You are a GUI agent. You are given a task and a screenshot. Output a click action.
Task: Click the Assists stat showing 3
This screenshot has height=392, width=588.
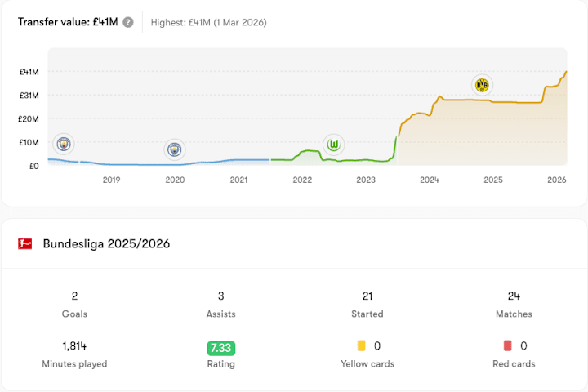point(220,304)
